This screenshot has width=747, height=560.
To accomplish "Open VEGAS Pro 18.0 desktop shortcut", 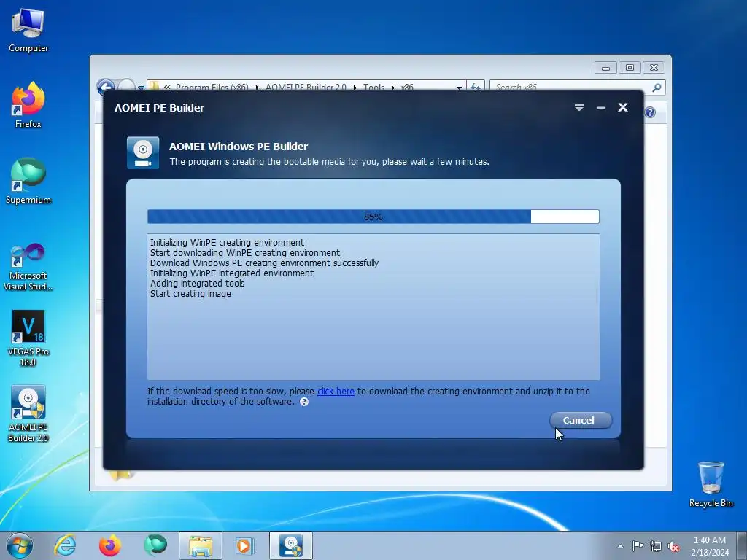I will 28,338.
